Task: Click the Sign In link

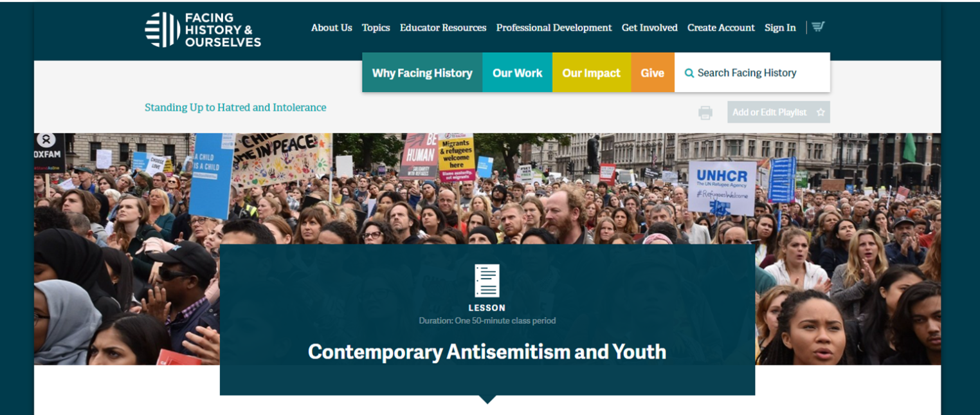Action: click(780, 28)
